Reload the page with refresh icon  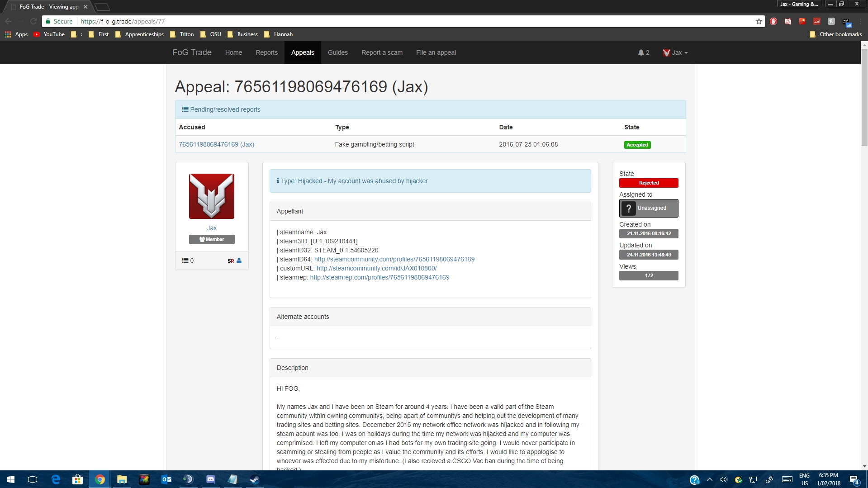click(x=33, y=21)
